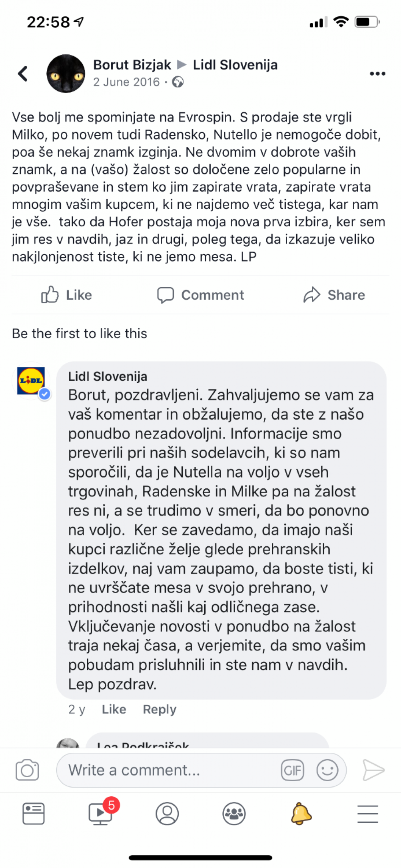Reply to Lidl Slovenija's comment
Viewport: 401px width, 868px height.
pos(160,709)
